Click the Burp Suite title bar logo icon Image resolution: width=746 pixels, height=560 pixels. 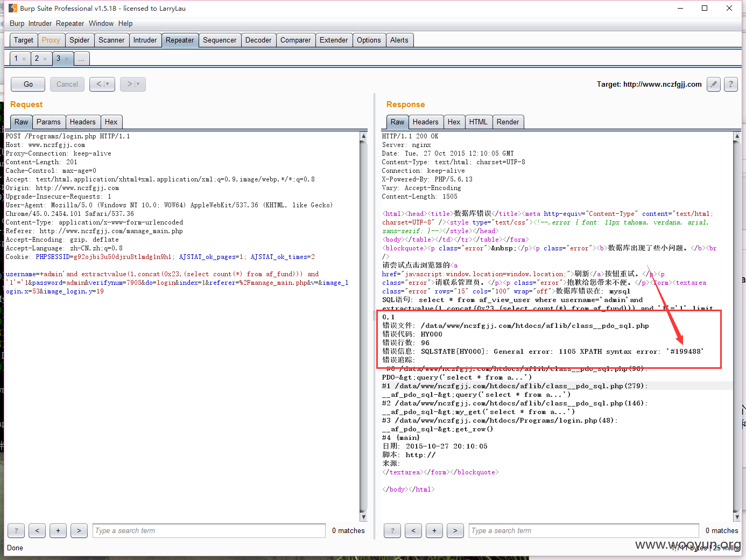[13, 8]
